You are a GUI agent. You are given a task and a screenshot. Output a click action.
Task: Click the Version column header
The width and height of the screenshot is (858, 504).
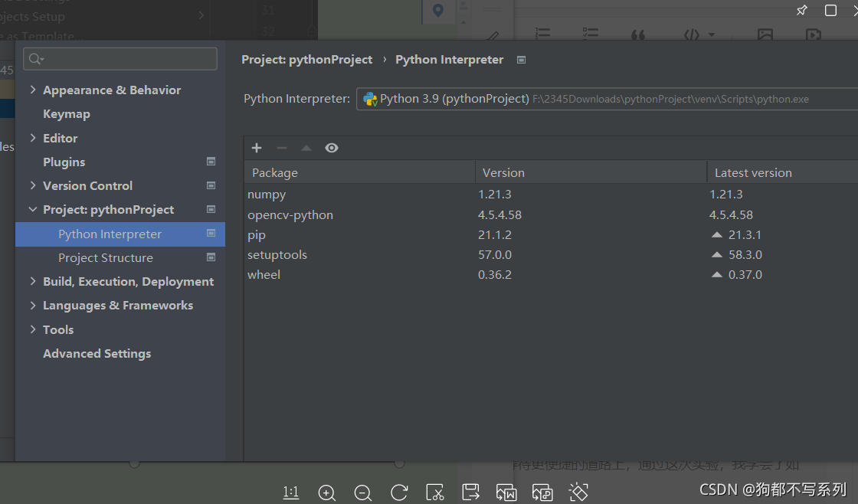[x=591, y=172]
